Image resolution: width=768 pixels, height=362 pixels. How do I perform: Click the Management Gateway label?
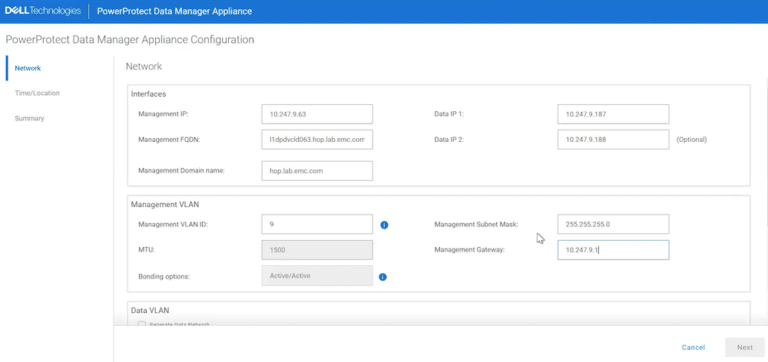[x=469, y=250]
